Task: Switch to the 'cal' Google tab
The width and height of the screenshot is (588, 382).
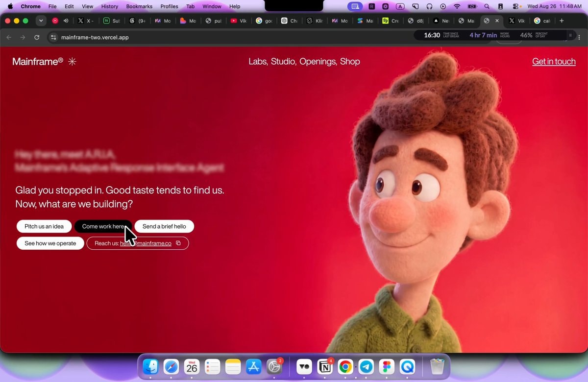Action: click(x=542, y=21)
